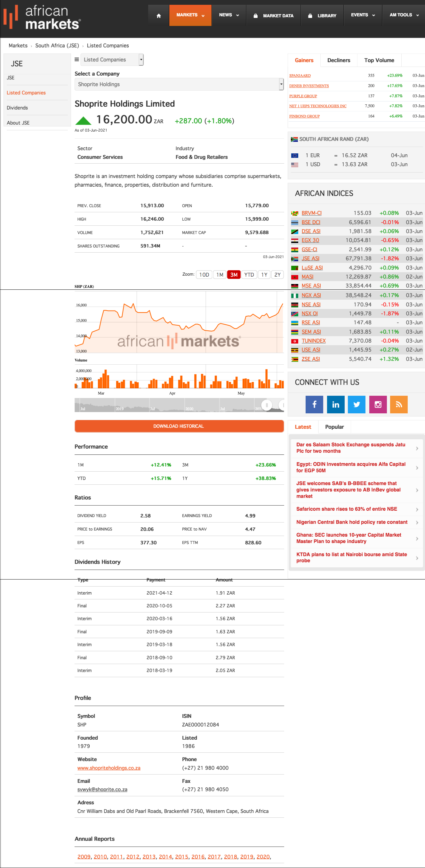
Task: Click the Ghana flag beside GSE-CI
Action: (295, 250)
